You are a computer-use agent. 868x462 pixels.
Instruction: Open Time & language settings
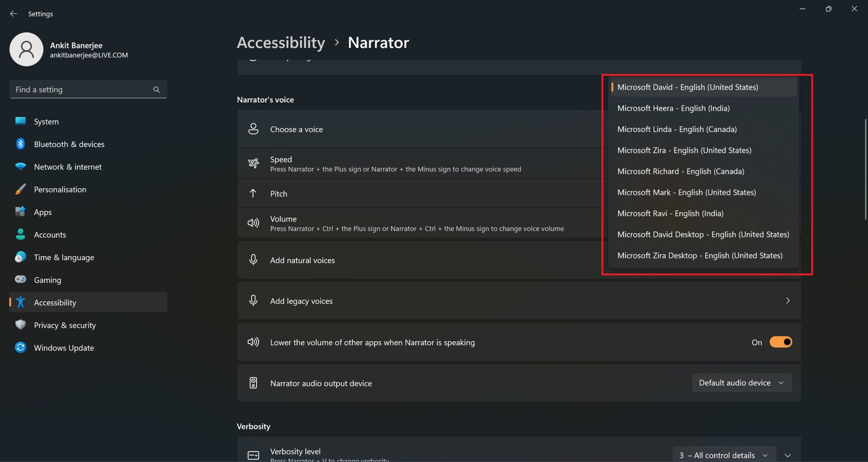[x=88, y=257]
